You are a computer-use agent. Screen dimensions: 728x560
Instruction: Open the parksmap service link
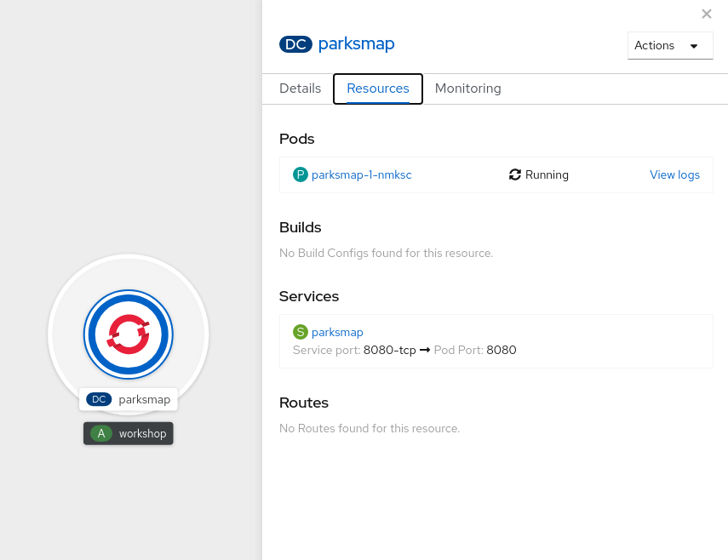click(x=337, y=332)
